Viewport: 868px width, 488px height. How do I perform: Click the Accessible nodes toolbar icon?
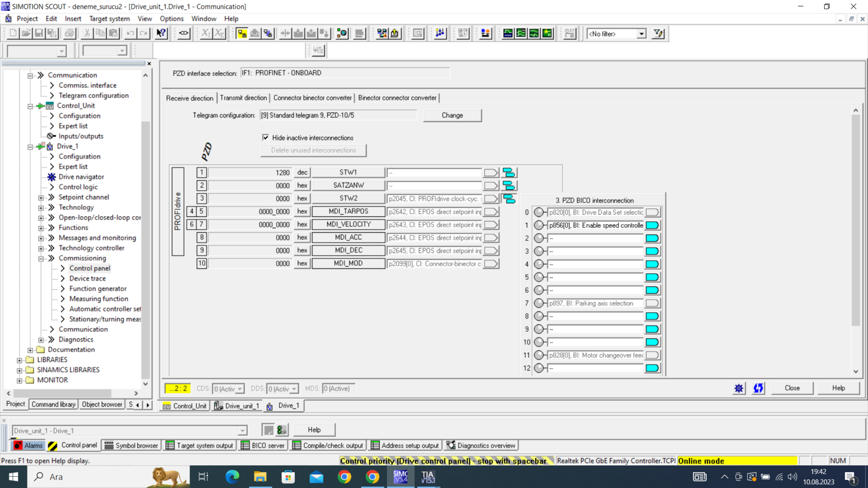point(382,34)
